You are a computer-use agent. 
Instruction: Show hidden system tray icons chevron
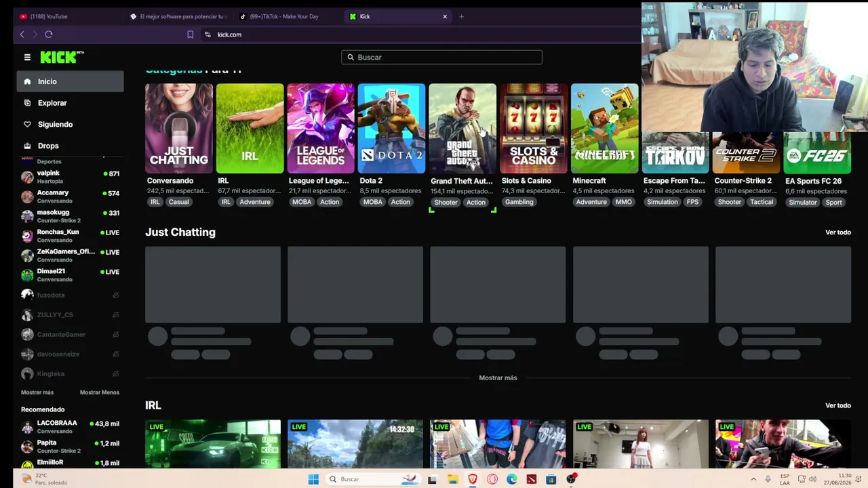point(753,479)
